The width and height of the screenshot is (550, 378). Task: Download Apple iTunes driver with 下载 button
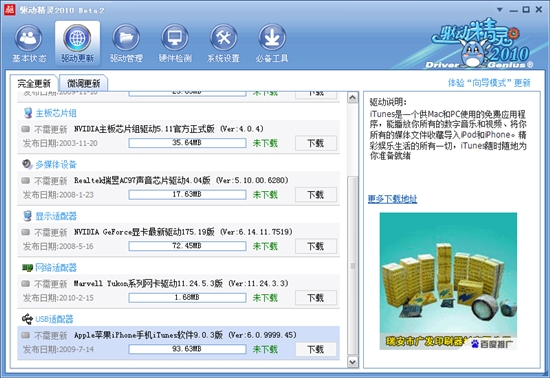(316, 349)
